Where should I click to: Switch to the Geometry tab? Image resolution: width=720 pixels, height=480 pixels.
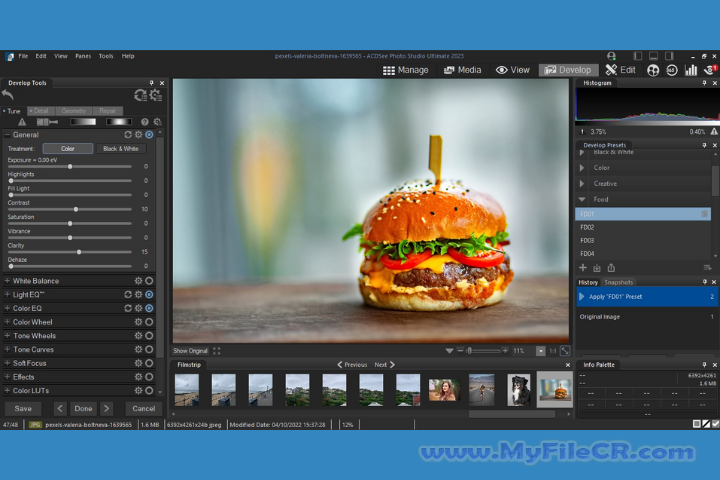(73, 111)
